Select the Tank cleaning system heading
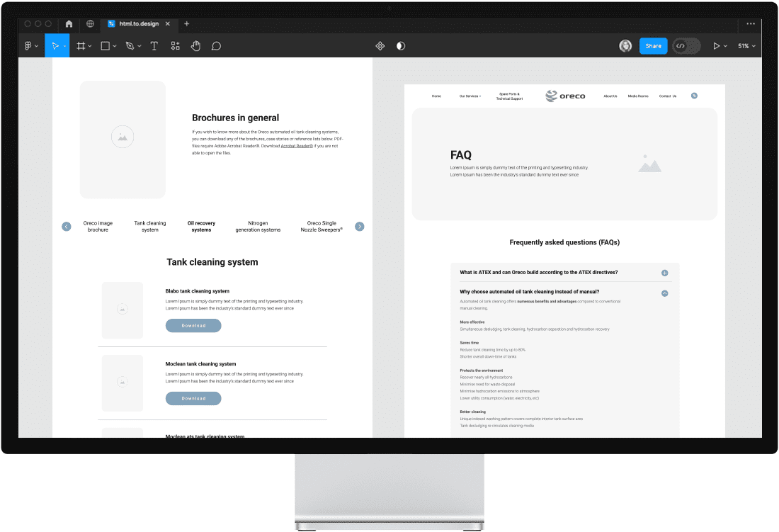 212,262
